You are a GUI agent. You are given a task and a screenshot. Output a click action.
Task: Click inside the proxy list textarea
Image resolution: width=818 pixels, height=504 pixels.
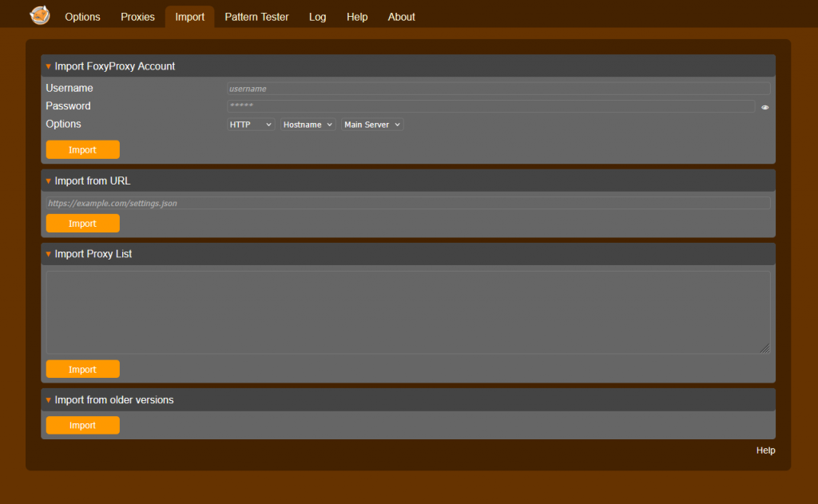coord(408,312)
